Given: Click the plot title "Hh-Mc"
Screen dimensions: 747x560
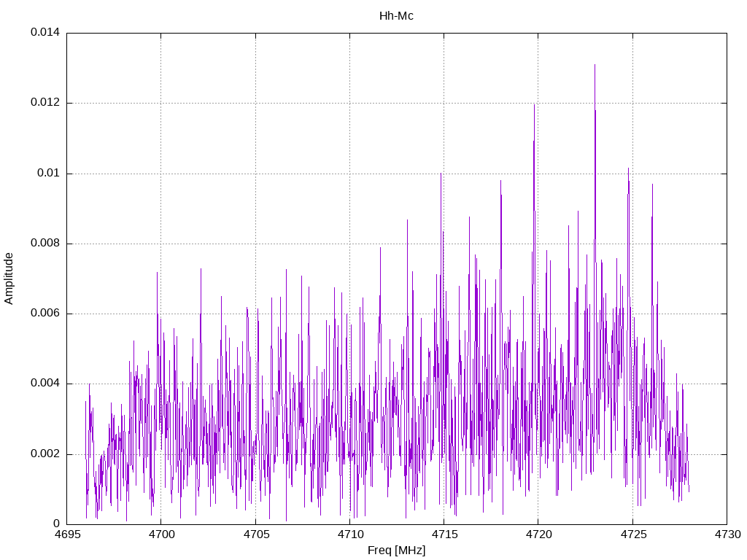Looking at the screenshot, I should click(396, 16).
